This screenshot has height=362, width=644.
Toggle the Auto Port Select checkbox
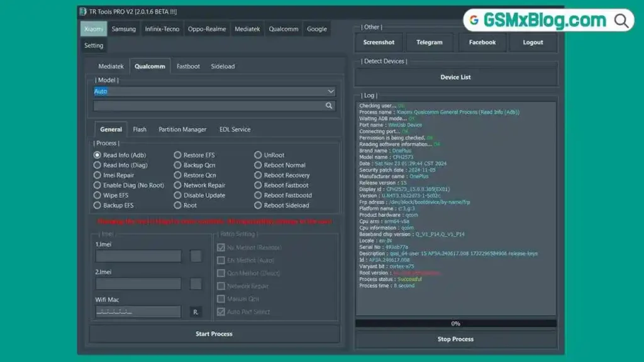pyautogui.click(x=221, y=312)
